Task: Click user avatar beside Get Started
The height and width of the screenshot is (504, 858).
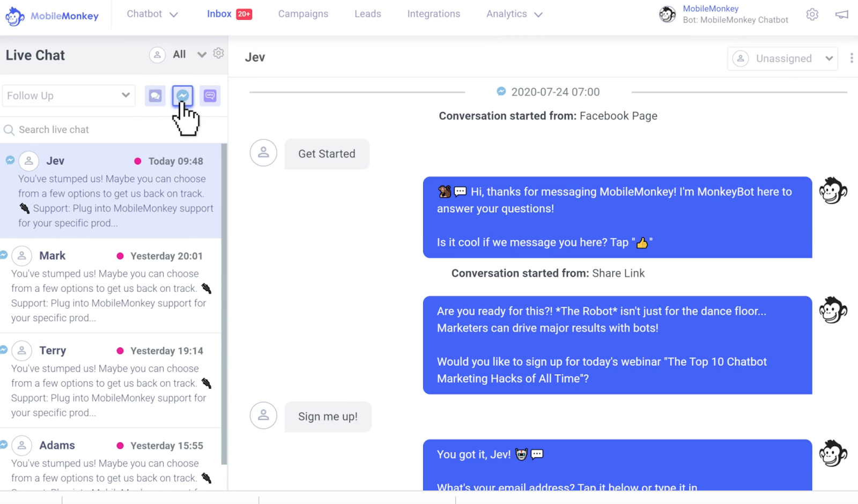Action: (263, 153)
